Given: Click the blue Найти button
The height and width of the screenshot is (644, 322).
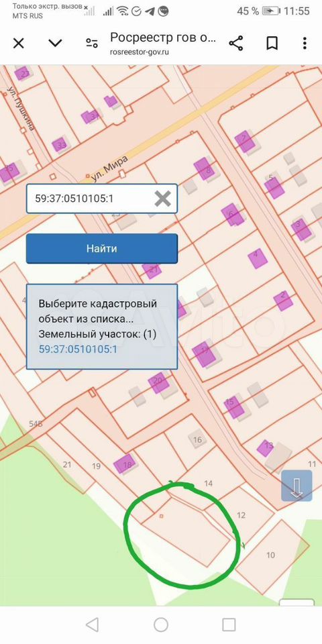Looking at the screenshot, I should [102, 248].
